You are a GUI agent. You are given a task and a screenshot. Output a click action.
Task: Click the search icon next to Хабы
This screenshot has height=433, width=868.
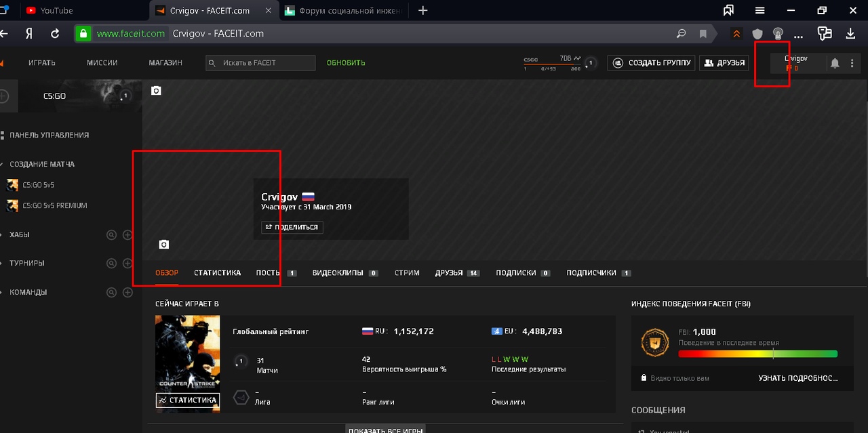112,235
